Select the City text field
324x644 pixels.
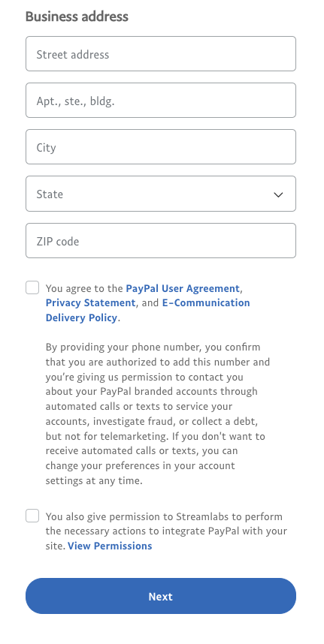(161, 147)
